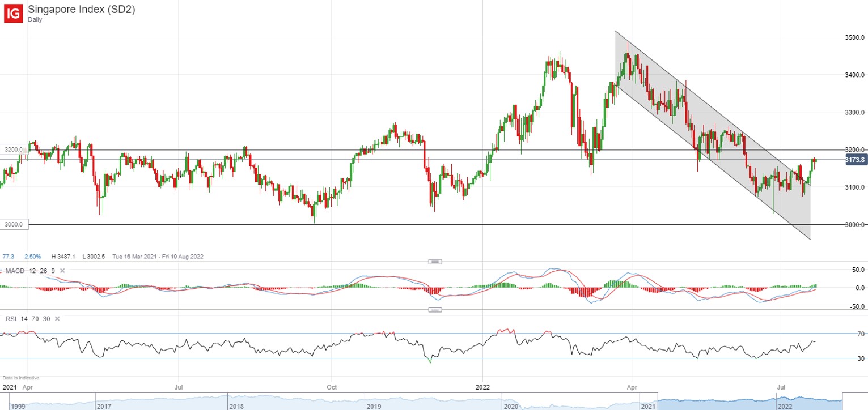Jump to 2018 in the navigator strip

[236, 406]
